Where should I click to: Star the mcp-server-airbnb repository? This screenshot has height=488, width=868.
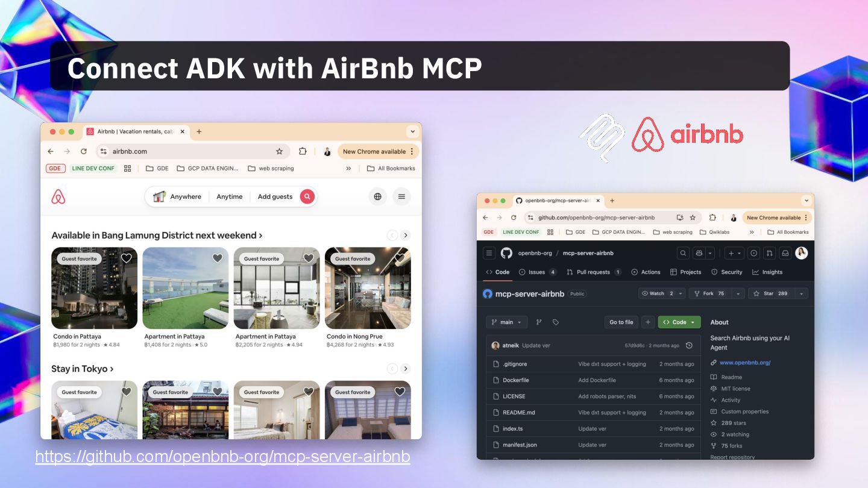pyautogui.click(x=772, y=293)
